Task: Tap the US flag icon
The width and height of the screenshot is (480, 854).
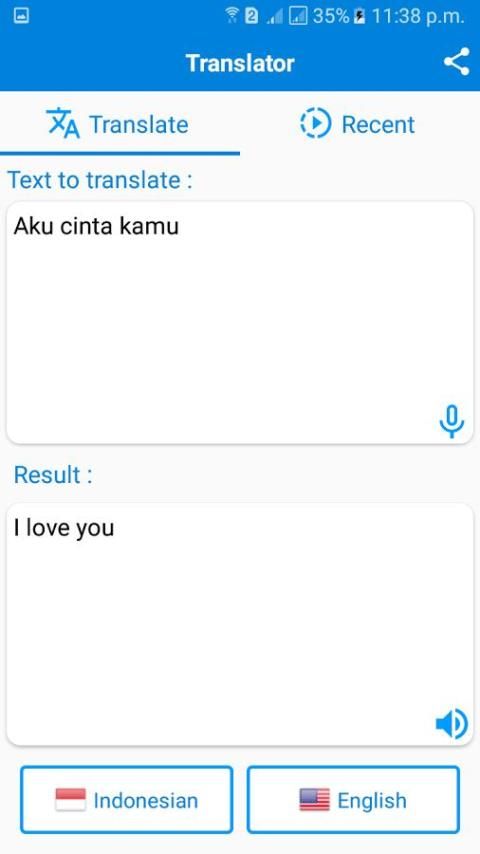Action: pos(314,800)
